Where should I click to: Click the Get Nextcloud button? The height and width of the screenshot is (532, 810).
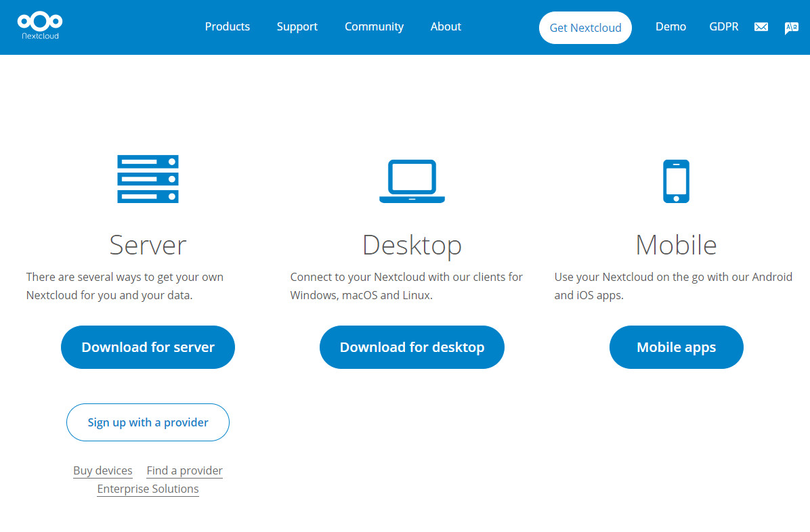pos(585,27)
